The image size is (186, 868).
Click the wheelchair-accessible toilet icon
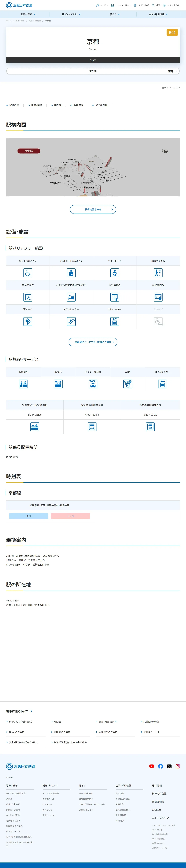pos(28,273)
